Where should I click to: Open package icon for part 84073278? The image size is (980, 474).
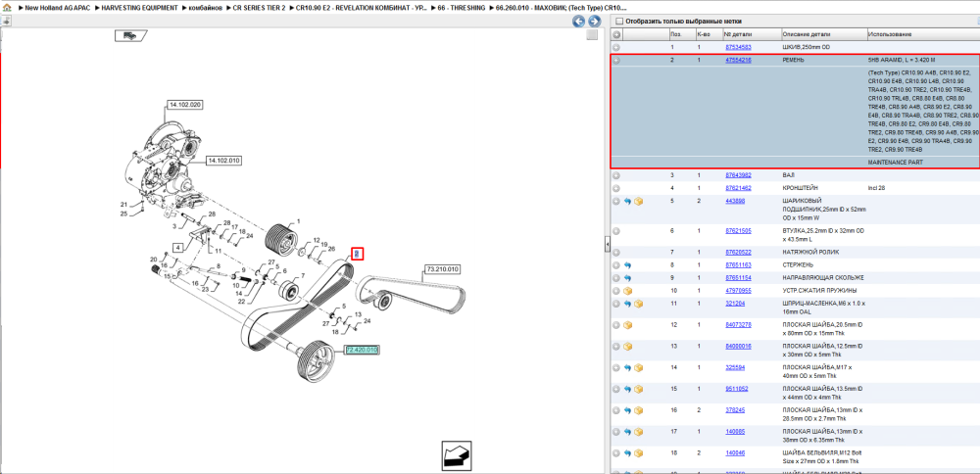pyautogui.click(x=627, y=325)
